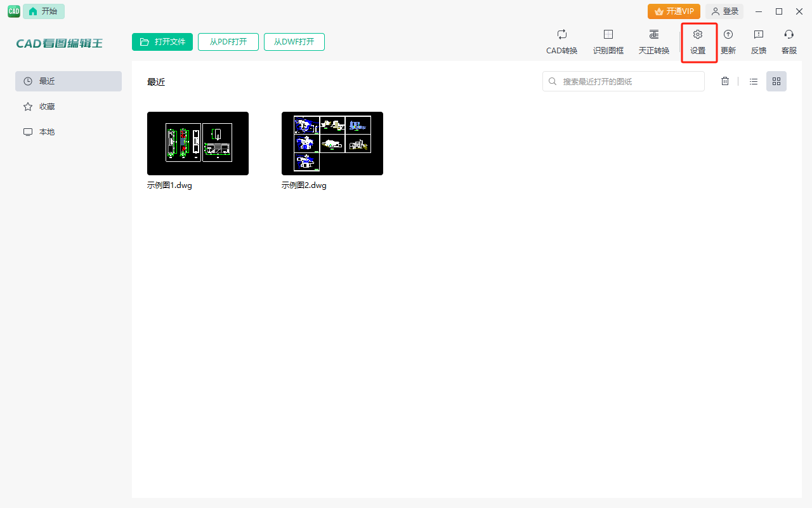
Task: Switch to the 开始 home tab
Action: pos(44,11)
